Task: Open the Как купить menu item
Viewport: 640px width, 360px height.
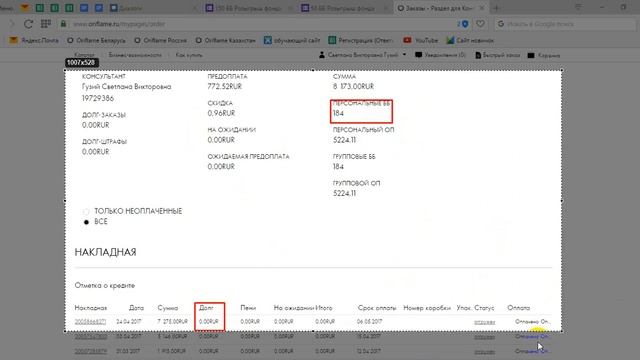Action: pos(189,55)
